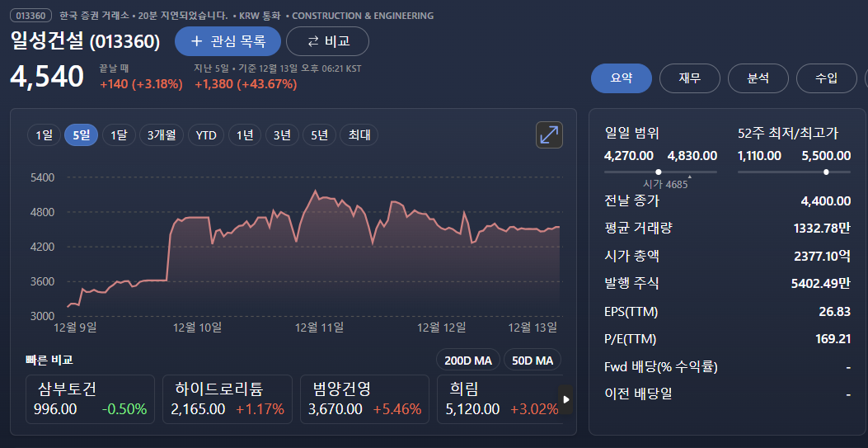Click the 12월 9일 axis label
Image resolution: width=868 pixels, height=448 pixels.
(x=75, y=328)
